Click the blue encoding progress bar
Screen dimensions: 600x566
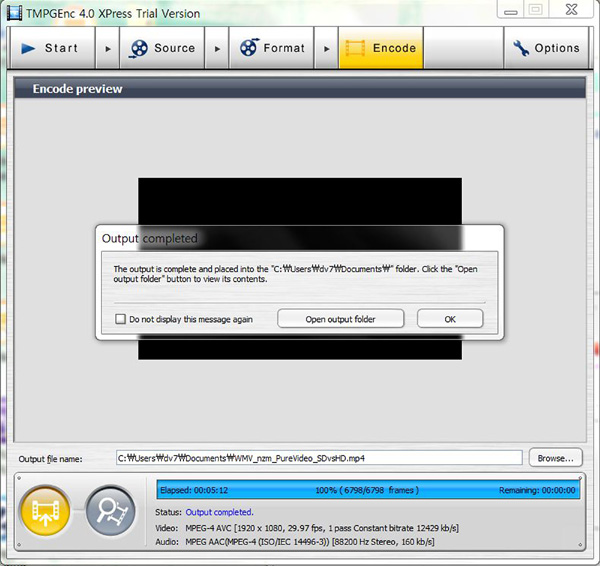(x=368, y=490)
